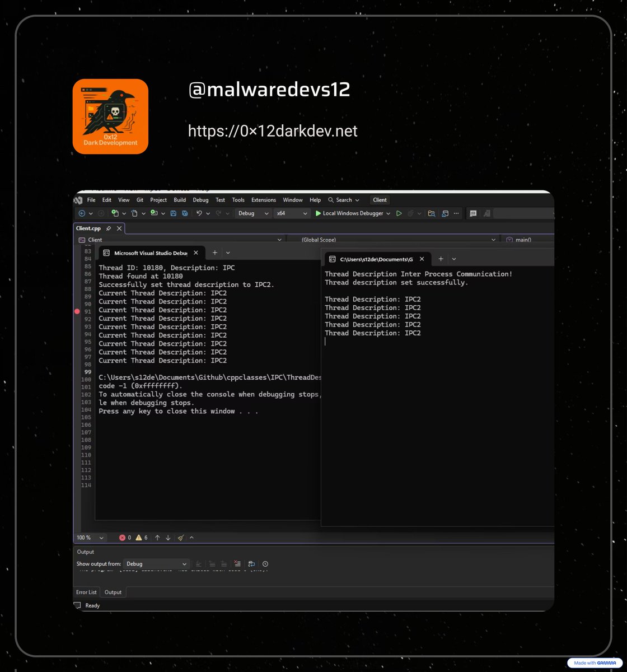Click the yellow warning count indicator
The height and width of the screenshot is (672, 627).
(141, 538)
